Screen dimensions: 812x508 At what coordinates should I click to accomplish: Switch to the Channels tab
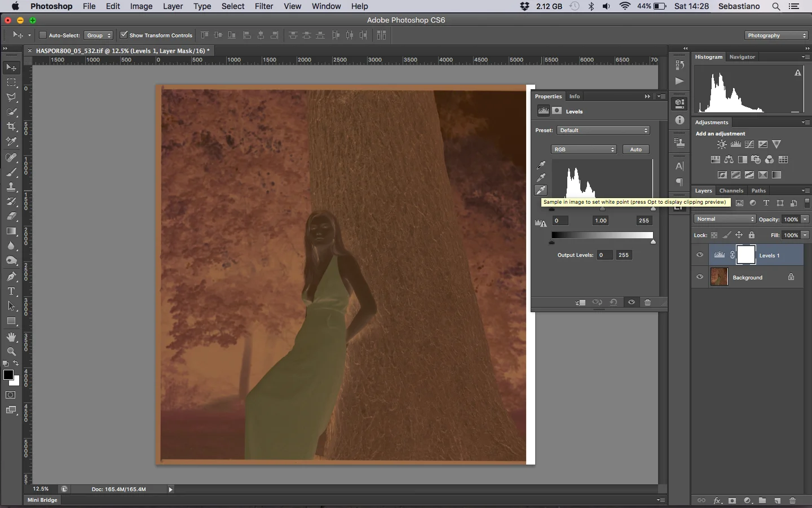coord(731,191)
